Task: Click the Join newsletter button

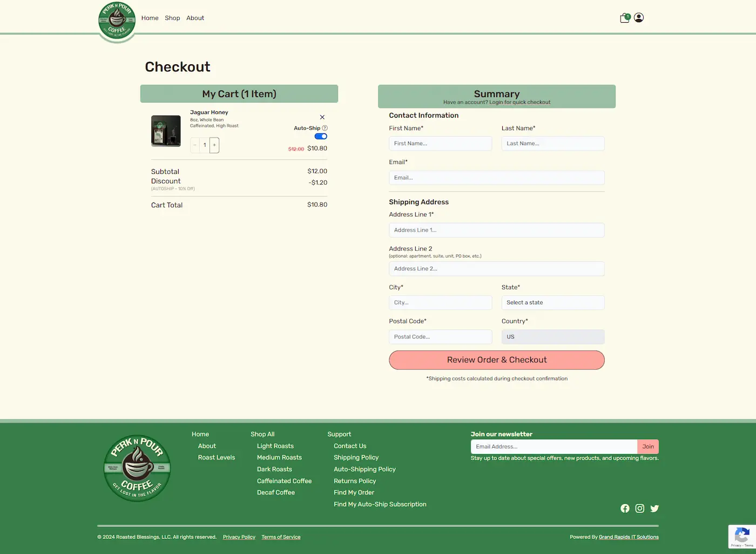Action: point(648,447)
